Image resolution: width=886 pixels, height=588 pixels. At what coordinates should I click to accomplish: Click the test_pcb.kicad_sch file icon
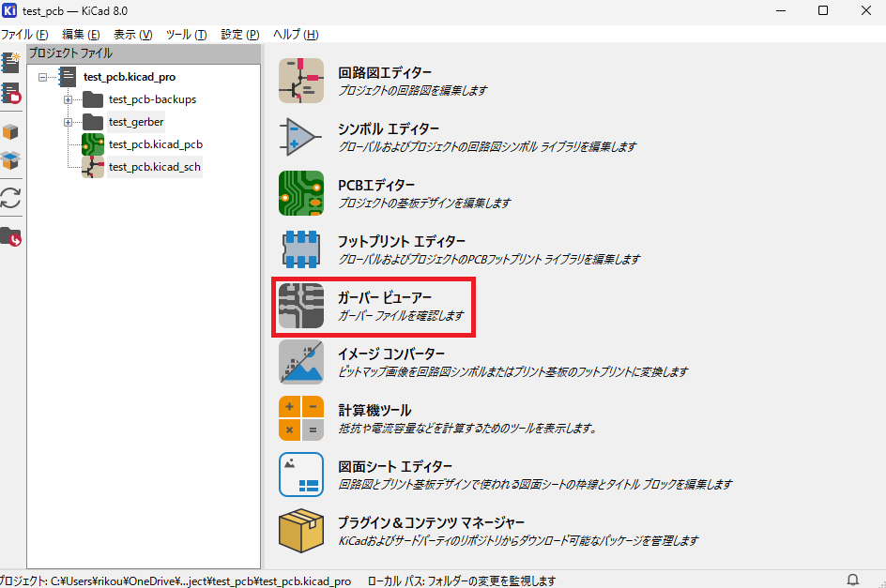coord(93,167)
